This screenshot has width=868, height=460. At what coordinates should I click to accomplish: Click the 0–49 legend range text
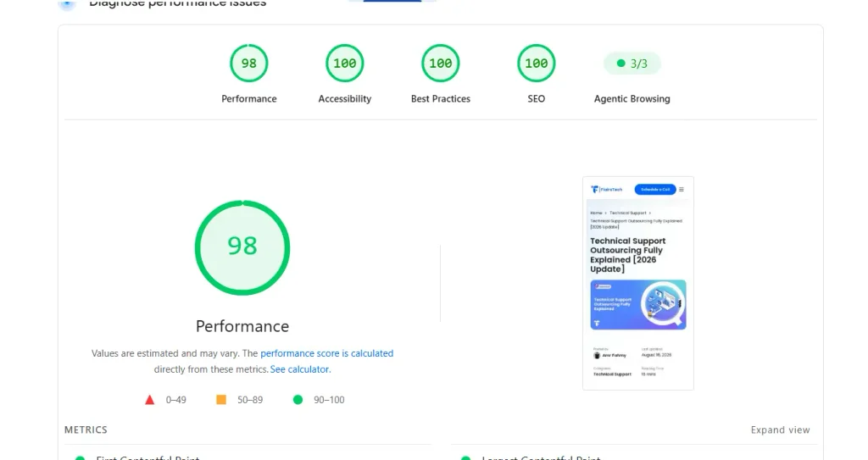coord(176,400)
